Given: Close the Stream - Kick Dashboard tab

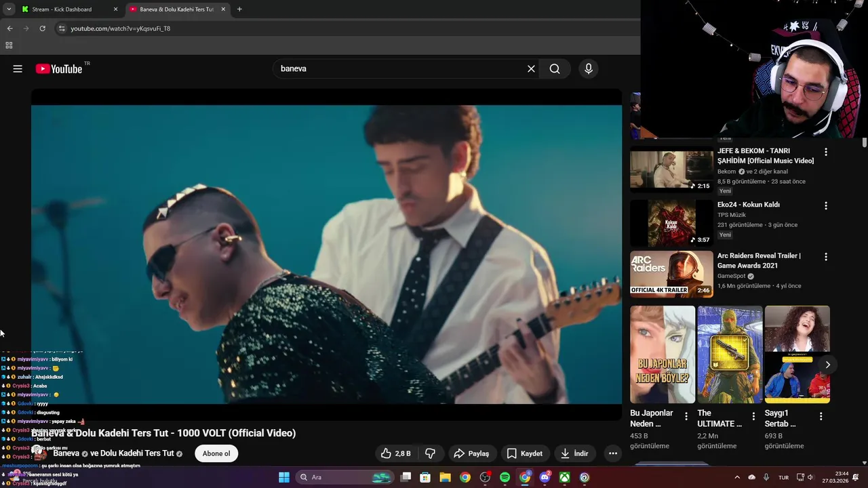Looking at the screenshot, I should [x=115, y=9].
